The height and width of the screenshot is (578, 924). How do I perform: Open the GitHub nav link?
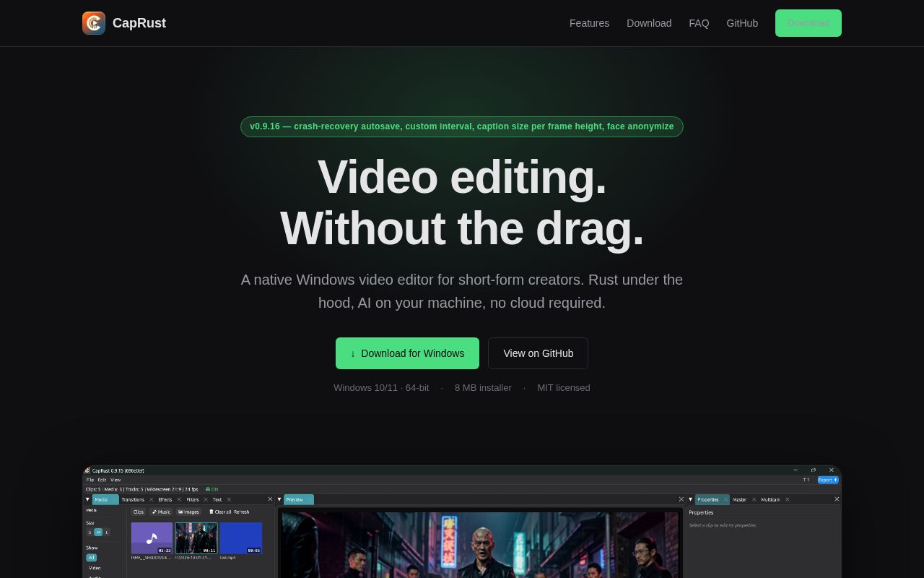click(742, 23)
